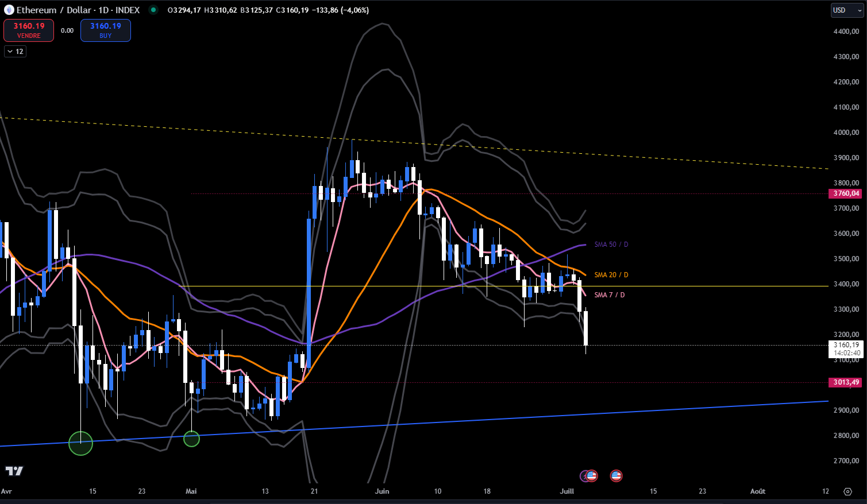The height and width of the screenshot is (504, 867).
Task: Expand the "12" dropdown below the sell button
Action: [x=14, y=51]
